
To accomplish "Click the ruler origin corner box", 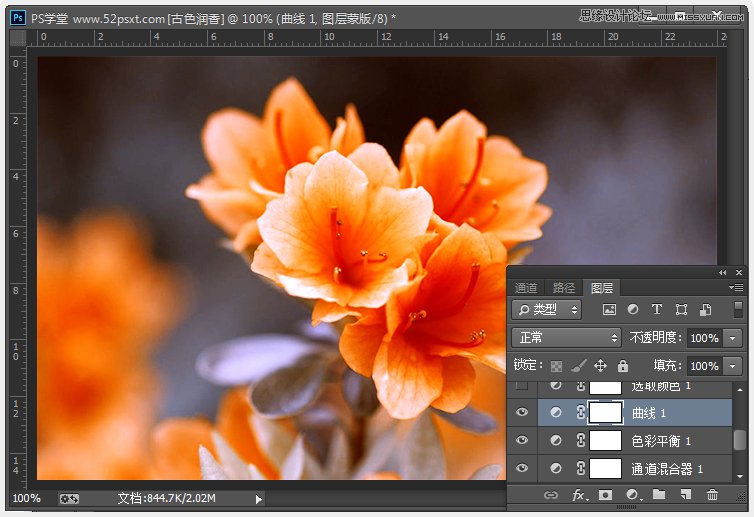I will point(18,38).
